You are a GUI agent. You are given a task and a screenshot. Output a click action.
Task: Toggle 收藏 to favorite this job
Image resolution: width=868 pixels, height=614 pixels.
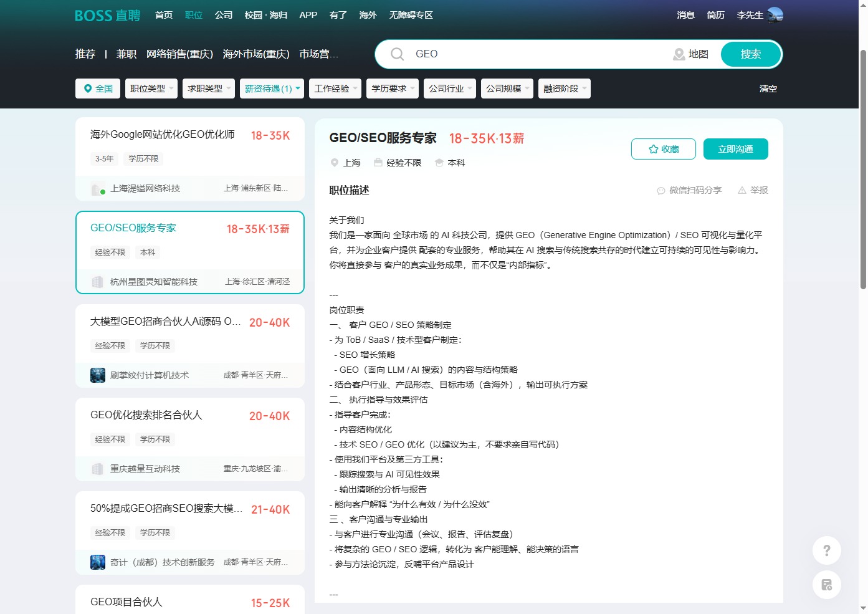pyautogui.click(x=663, y=149)
